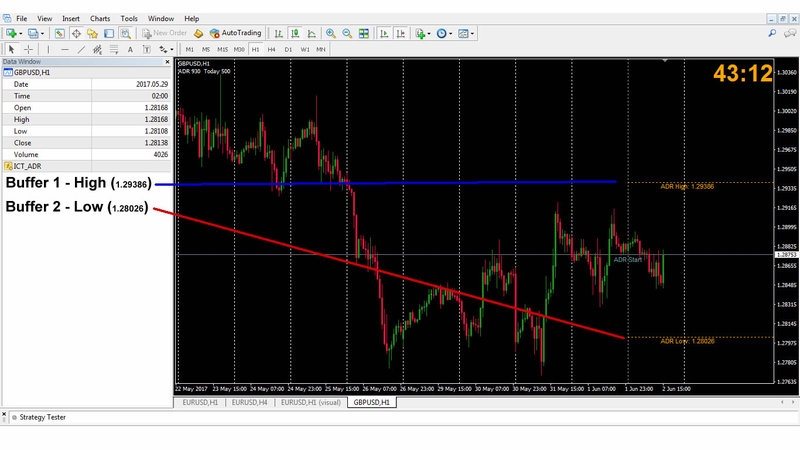Image resolution: width=800 pixels, height=450 pixels.
Task: Open the Help menu
Action: coord(191,18)
